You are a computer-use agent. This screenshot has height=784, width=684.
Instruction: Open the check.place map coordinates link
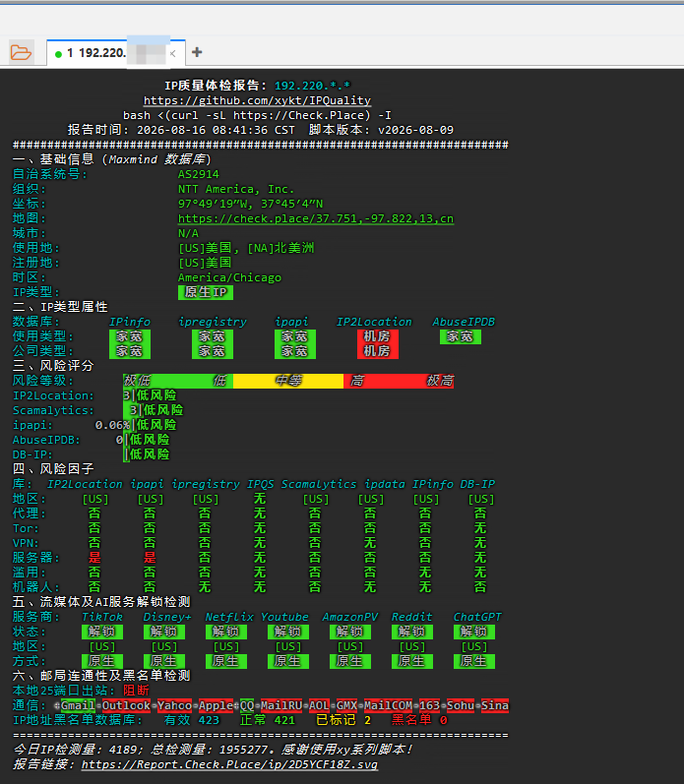(316, 218)
